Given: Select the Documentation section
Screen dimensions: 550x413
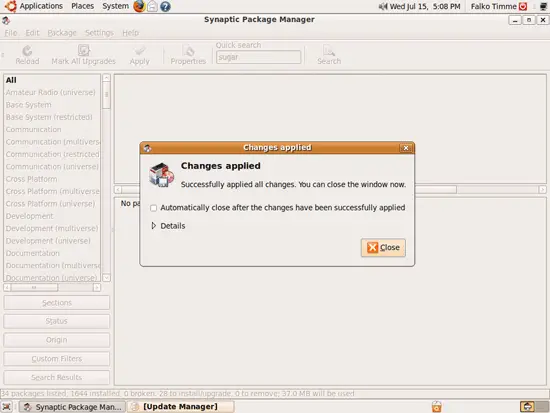Looking at the screenshot, I should pyautogui.click(x=52, y=253).
